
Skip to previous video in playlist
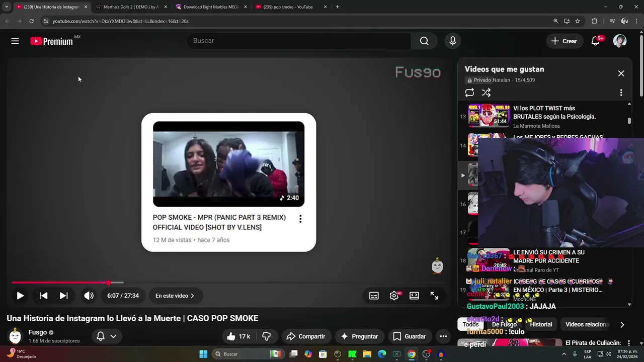[x=43, y=296]
